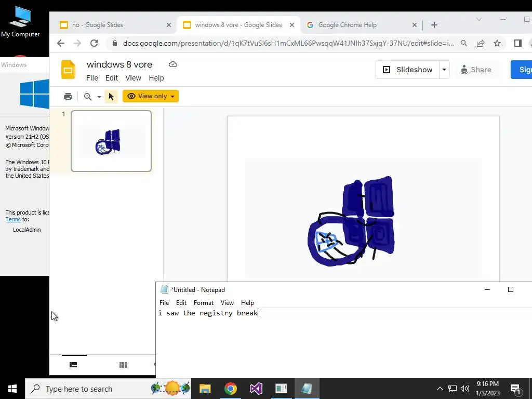Close the 'windows 8 vore' tab
Screen dimensions: 532x399
(x=292, y=25)
